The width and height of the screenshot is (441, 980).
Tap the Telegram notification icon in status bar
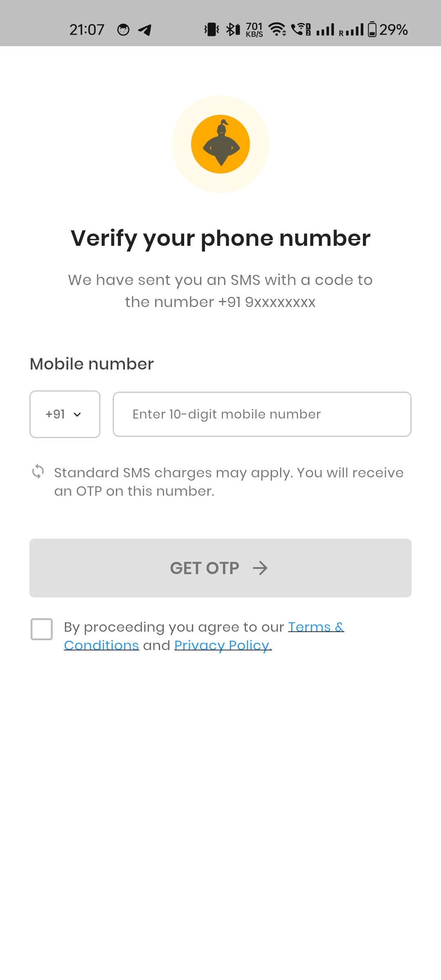tap(145, 30)
